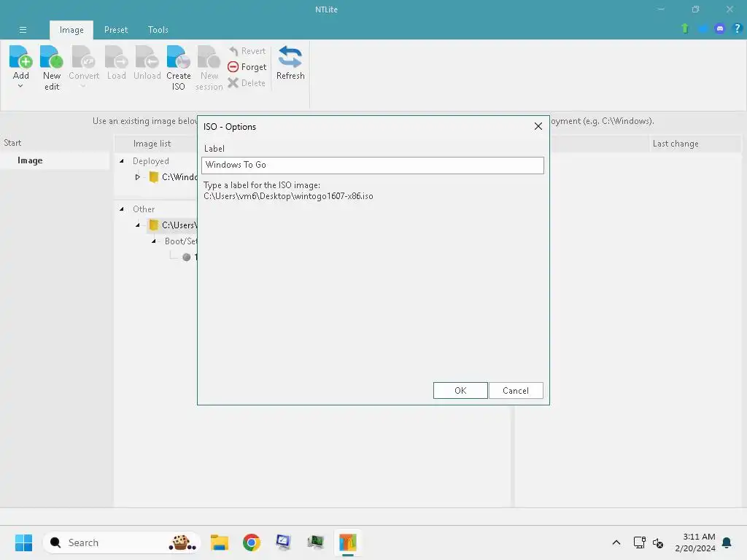Open network status tray icon
Viewport: 747px width, 560px height.
click(639, 542)
